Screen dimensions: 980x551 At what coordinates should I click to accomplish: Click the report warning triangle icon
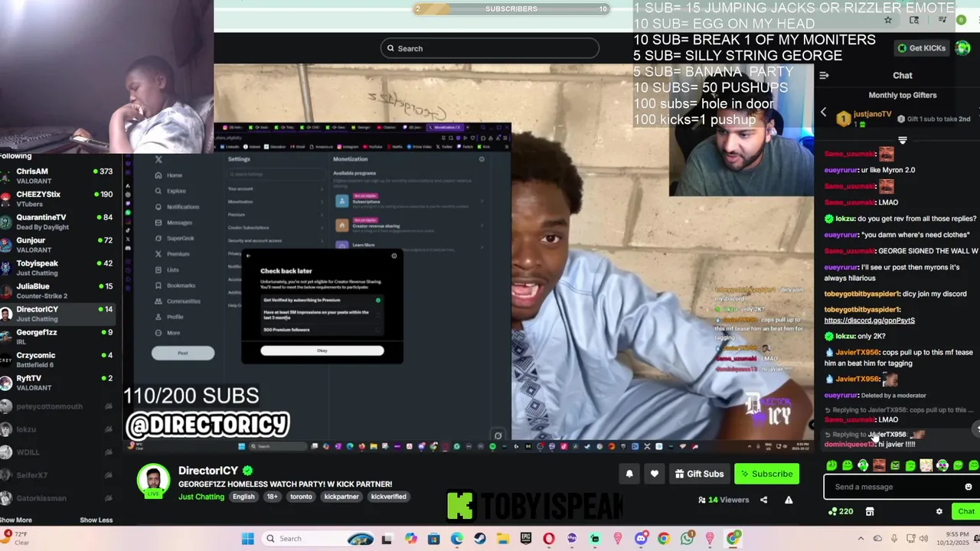pos(789,500)
